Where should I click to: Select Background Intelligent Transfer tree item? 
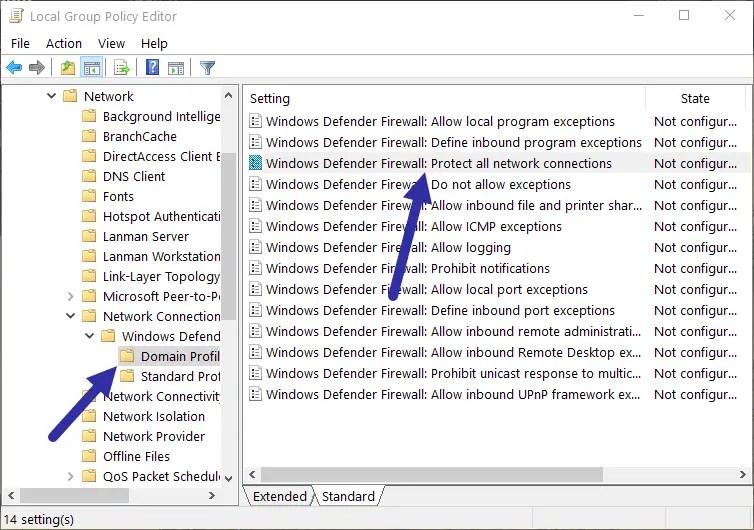pyautogui.click(x=162, y=116)
